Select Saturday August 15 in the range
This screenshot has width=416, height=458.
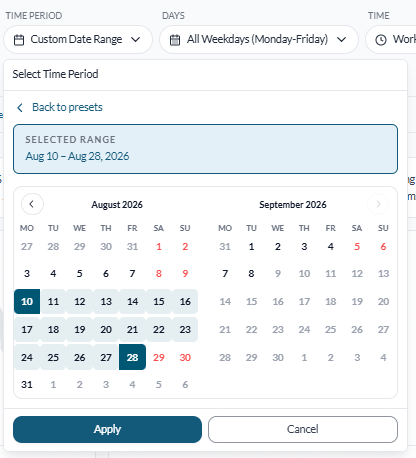pos(159,302)
